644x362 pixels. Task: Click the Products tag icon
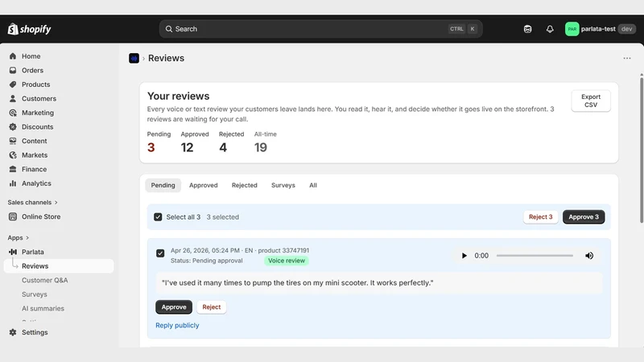[x=13, y=84]
